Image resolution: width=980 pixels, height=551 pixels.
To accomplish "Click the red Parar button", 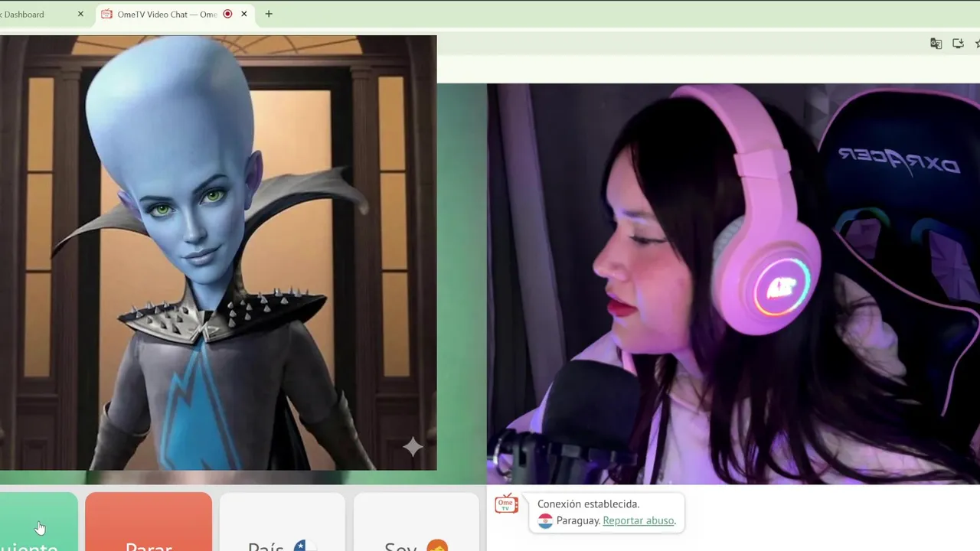I will tap(149, 522).
